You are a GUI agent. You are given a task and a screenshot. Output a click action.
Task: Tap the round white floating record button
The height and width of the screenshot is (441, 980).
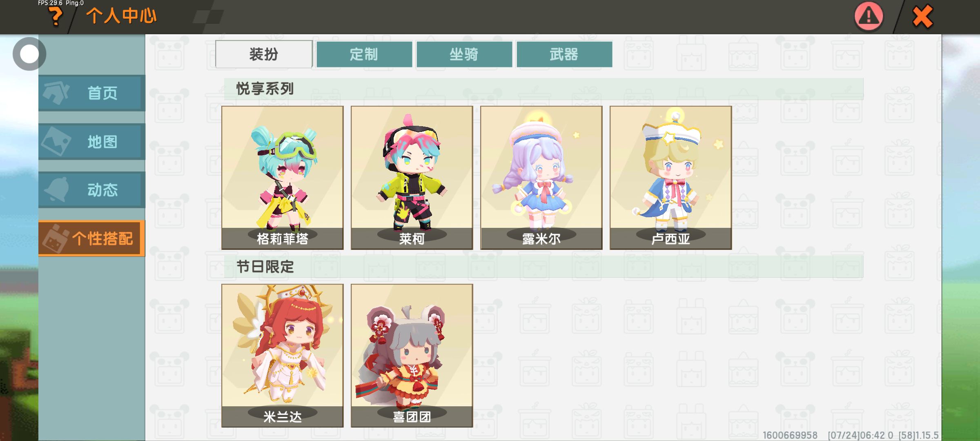coord(29,54)
